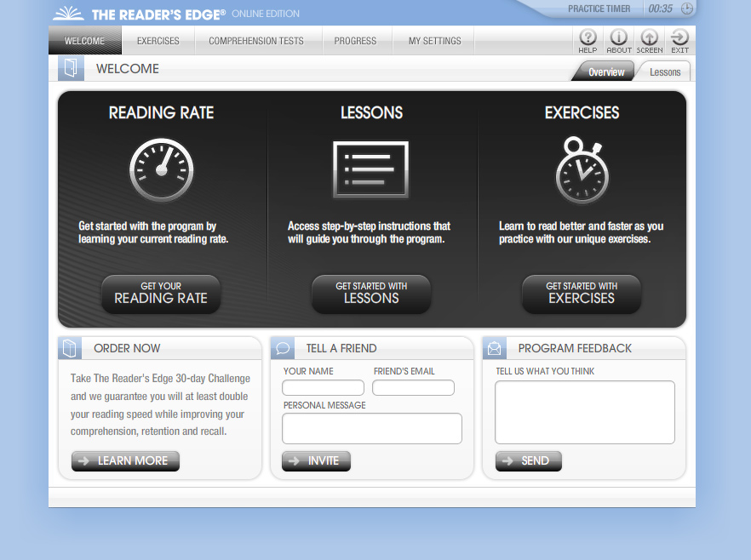
Task: Open the My Settings tab
Action: point(435,41)
